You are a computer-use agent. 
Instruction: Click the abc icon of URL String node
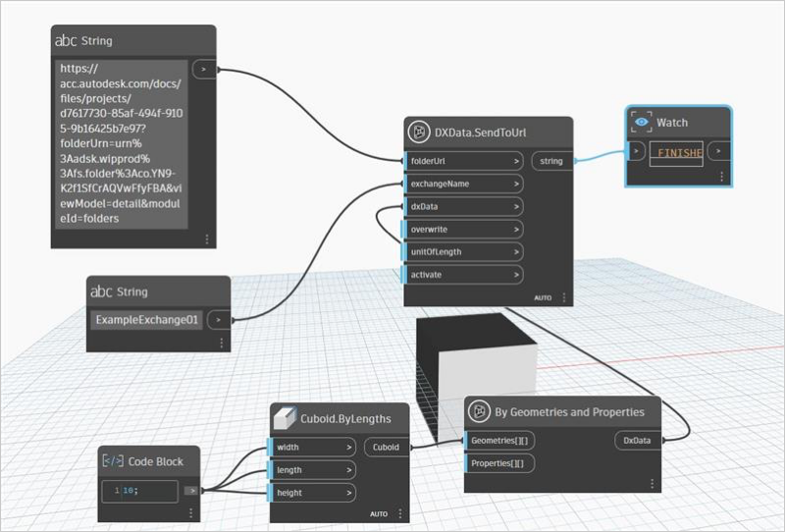66,40
